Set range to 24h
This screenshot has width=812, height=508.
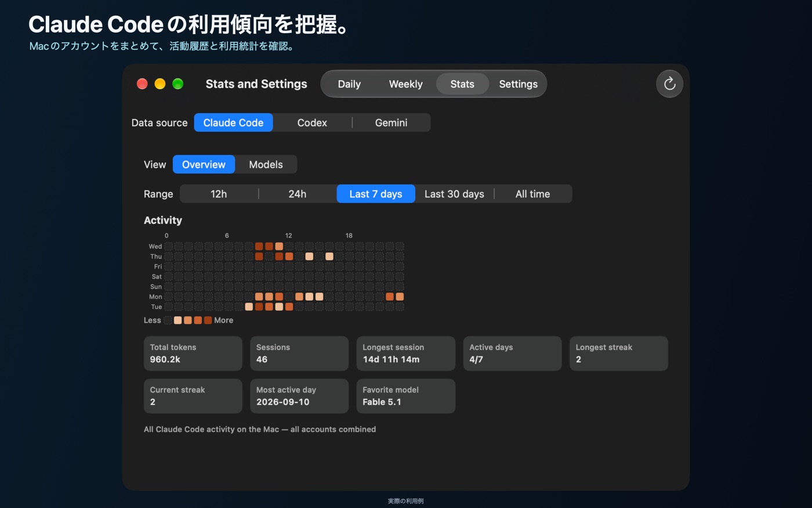tap(297, 194)
